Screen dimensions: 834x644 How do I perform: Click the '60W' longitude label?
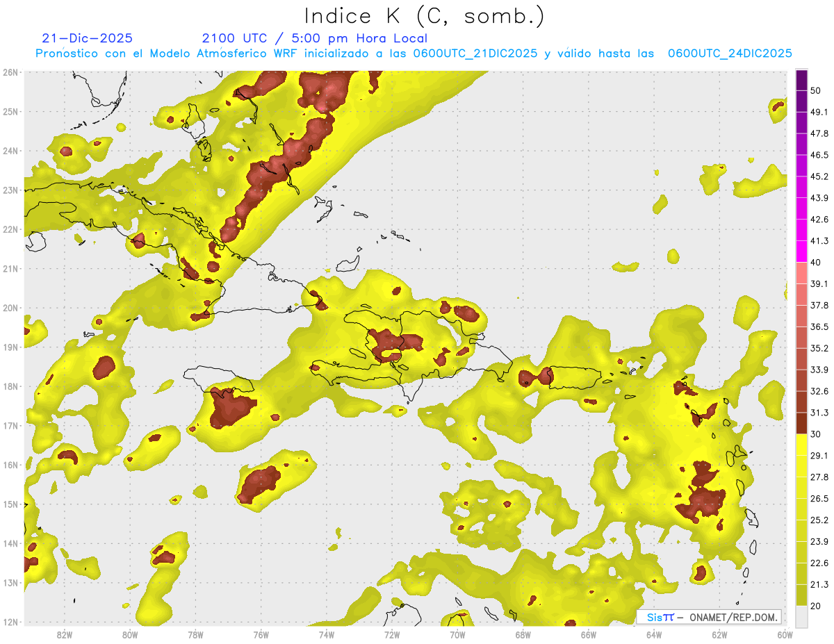[x=785, y=634]
